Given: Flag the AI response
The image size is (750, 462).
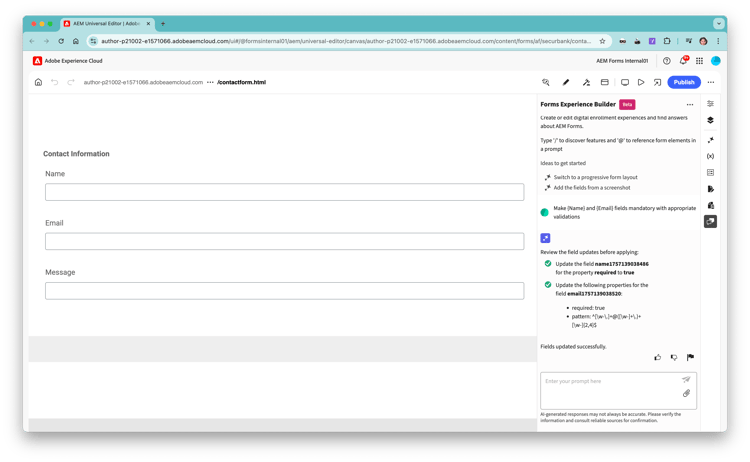Looking at the screenshot, I should pos(690,357).
